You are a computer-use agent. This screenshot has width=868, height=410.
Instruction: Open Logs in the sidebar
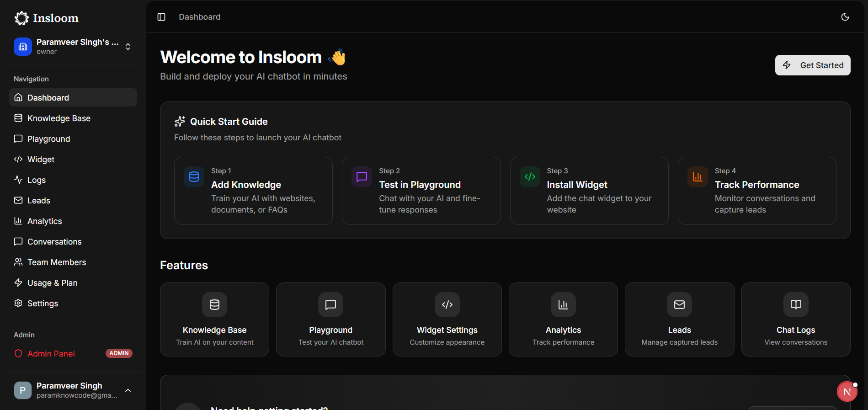point(73,180)
